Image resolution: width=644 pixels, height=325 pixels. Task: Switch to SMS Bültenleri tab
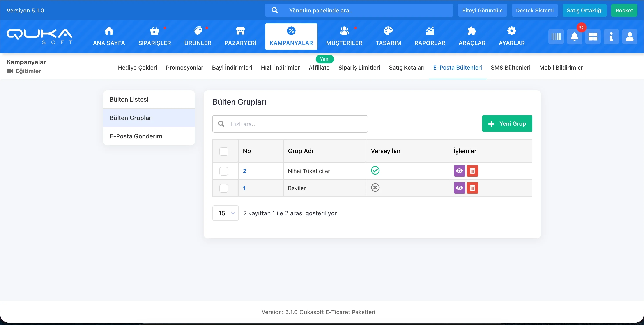pos(510,68)
